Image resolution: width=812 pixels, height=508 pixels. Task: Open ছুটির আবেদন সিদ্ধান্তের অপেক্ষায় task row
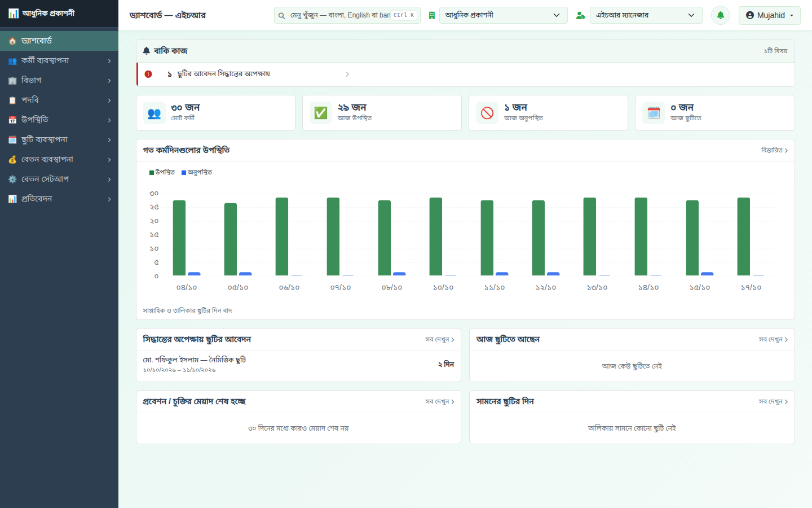247,74
